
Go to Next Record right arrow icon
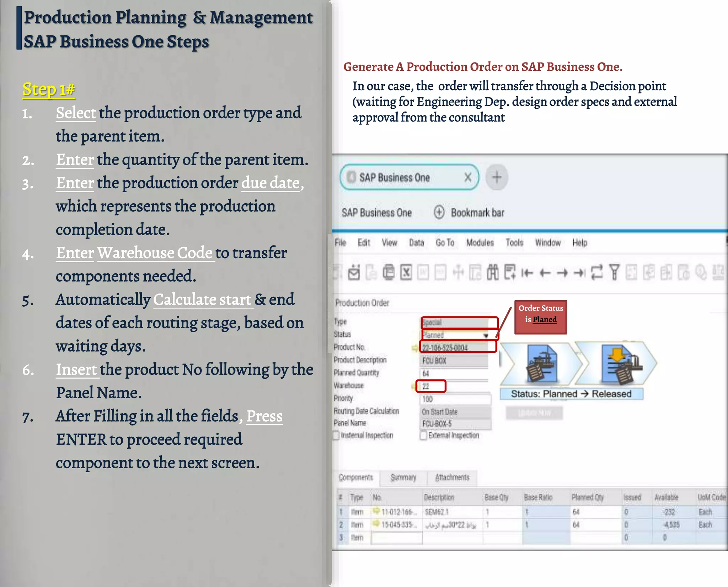click(562, 273)
